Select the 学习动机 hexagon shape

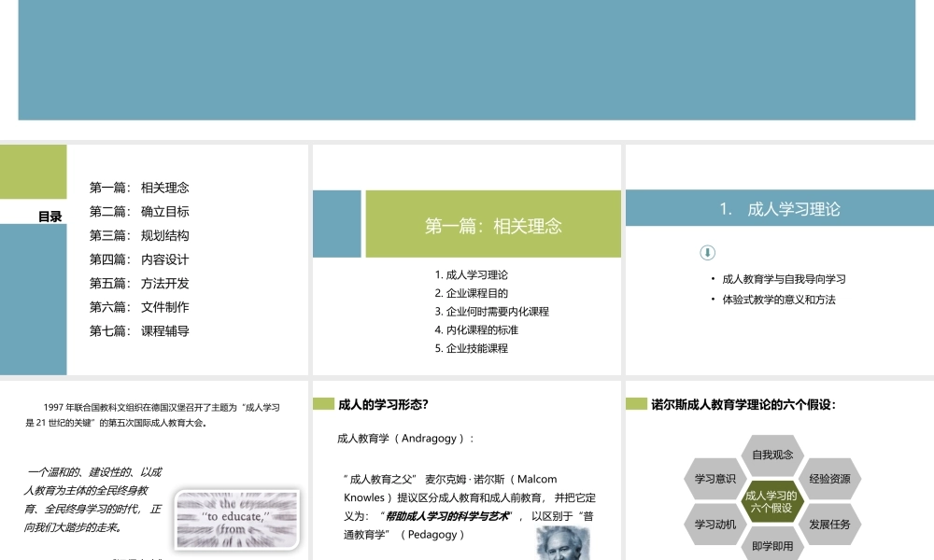point(714,524)
